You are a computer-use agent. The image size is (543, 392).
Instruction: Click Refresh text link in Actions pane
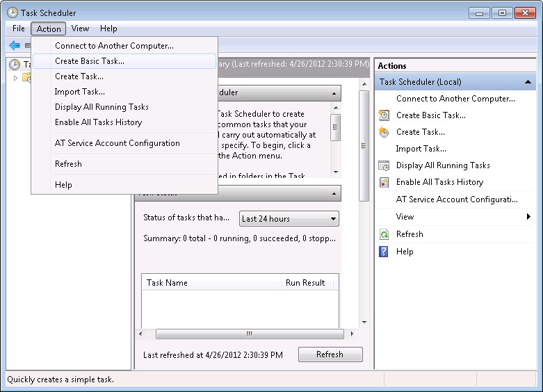410,234
